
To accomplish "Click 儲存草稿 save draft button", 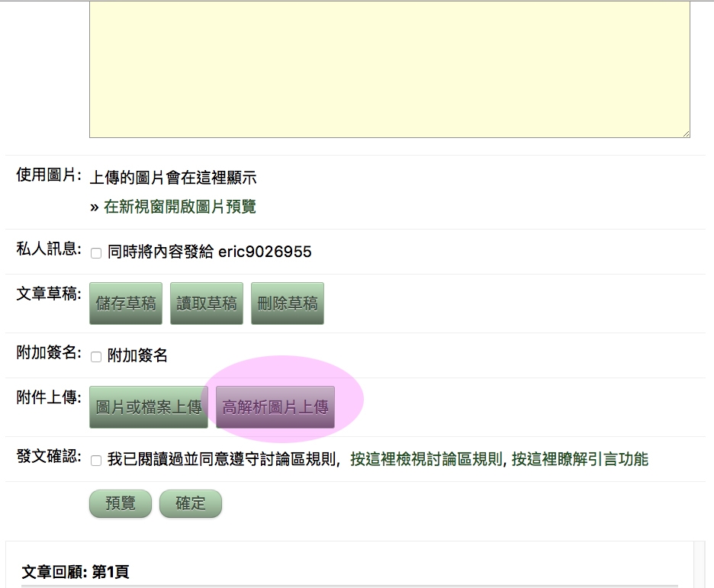I will 126,304.
